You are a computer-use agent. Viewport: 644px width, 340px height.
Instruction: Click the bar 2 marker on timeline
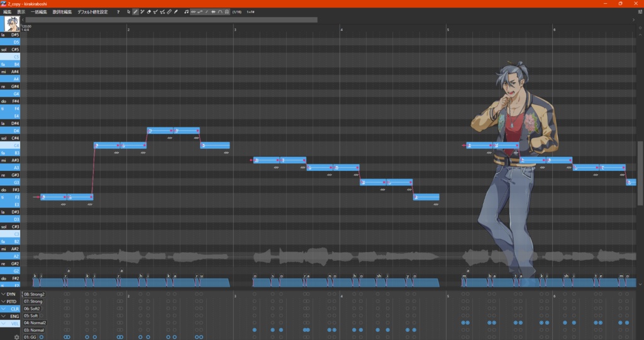(x=128, y=30)
